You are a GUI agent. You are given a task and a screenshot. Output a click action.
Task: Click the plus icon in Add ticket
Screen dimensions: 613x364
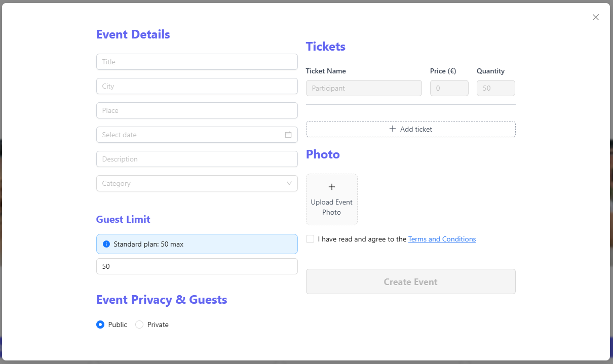pyautogui.click(x=393, y=129)
